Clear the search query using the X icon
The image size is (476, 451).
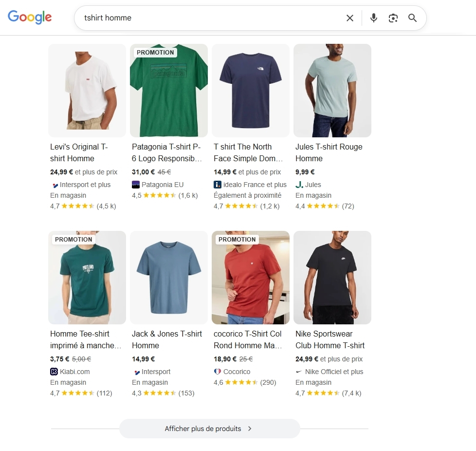point(349,18)
